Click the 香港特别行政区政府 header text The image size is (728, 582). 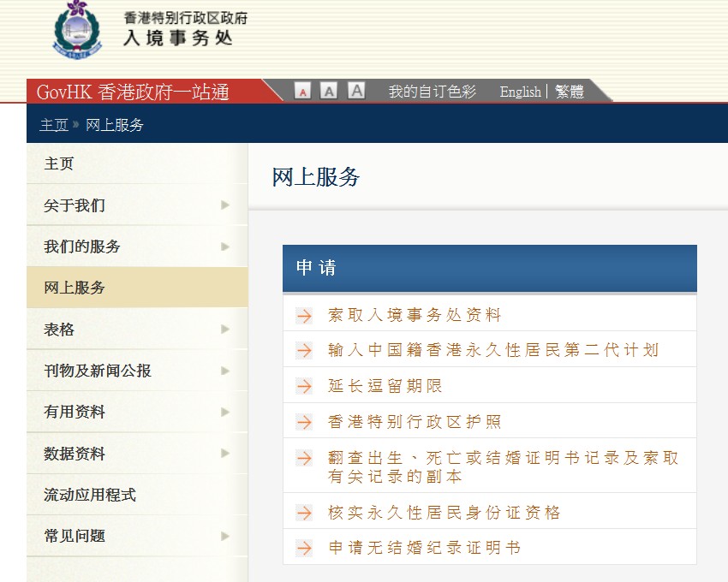tap(186, 18)
